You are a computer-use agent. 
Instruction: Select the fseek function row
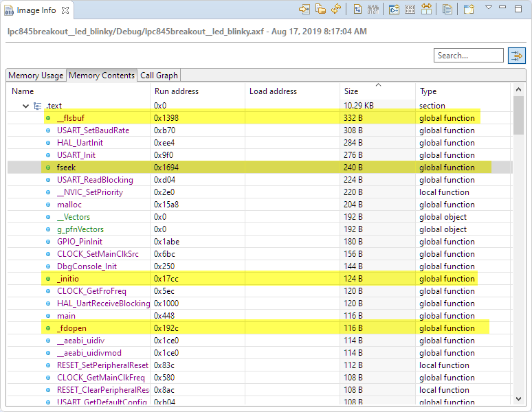66,168
